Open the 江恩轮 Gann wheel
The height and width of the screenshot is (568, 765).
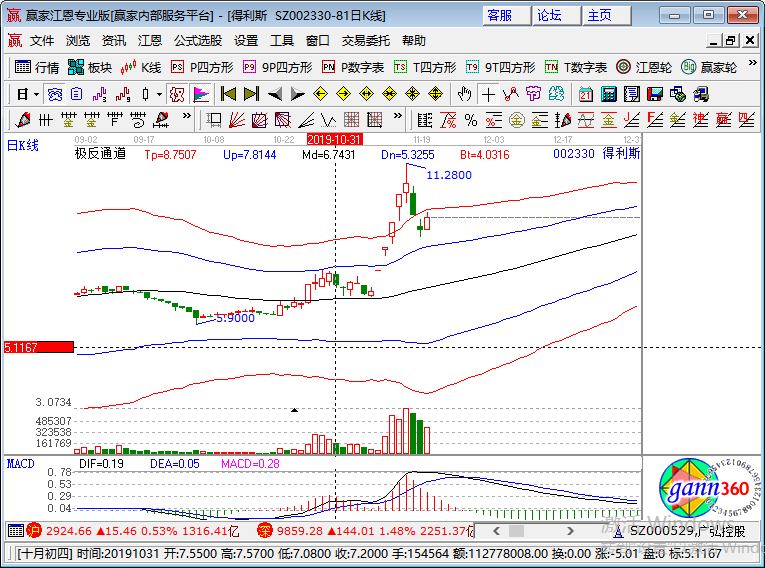tap(644, 67)
